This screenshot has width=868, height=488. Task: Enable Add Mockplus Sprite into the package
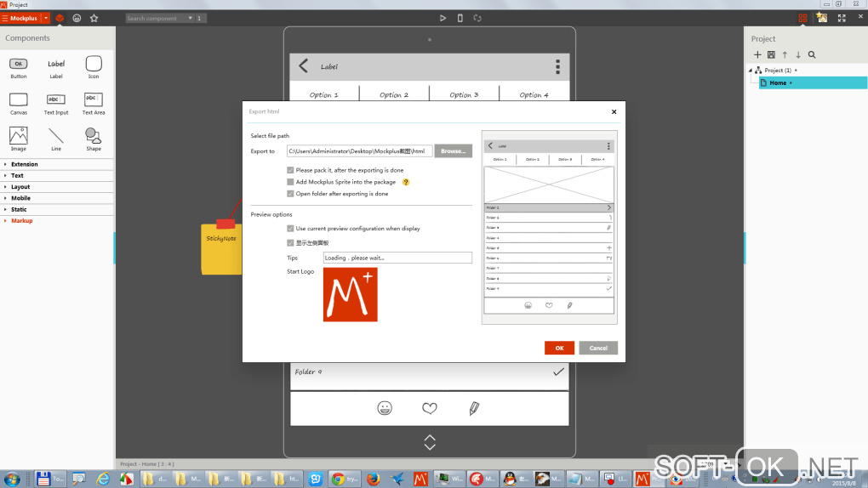pyautogui.click(x=290, y=182)
